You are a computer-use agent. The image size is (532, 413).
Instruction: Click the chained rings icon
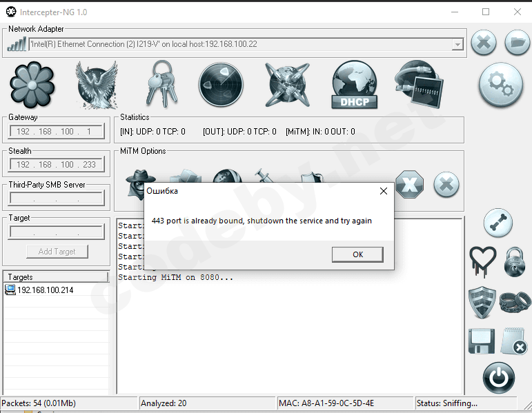(x=515, y=302)
